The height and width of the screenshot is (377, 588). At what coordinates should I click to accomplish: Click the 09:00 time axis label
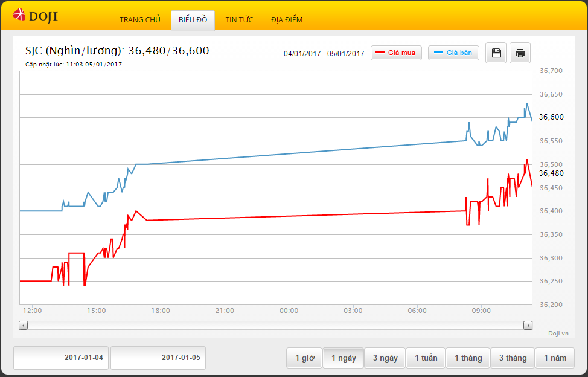[481, 311]
